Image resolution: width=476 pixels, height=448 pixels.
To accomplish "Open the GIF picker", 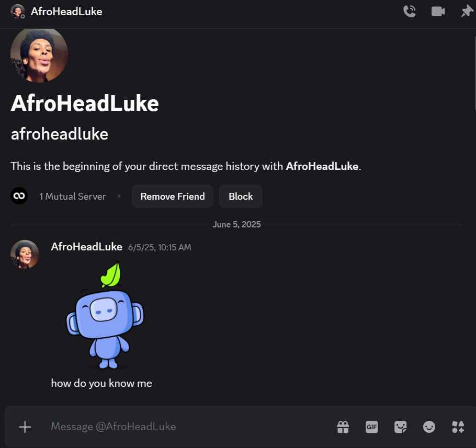I will 371,427.
